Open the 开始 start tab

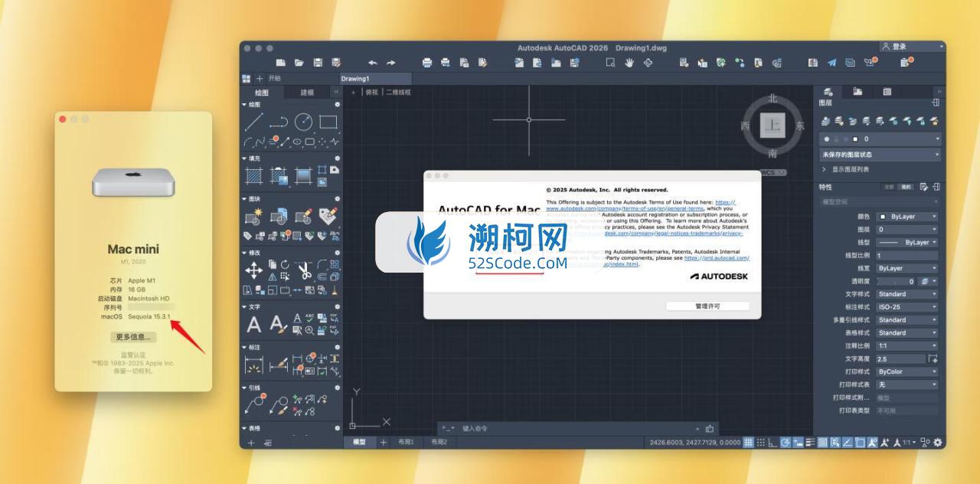[x=275, y=78]
